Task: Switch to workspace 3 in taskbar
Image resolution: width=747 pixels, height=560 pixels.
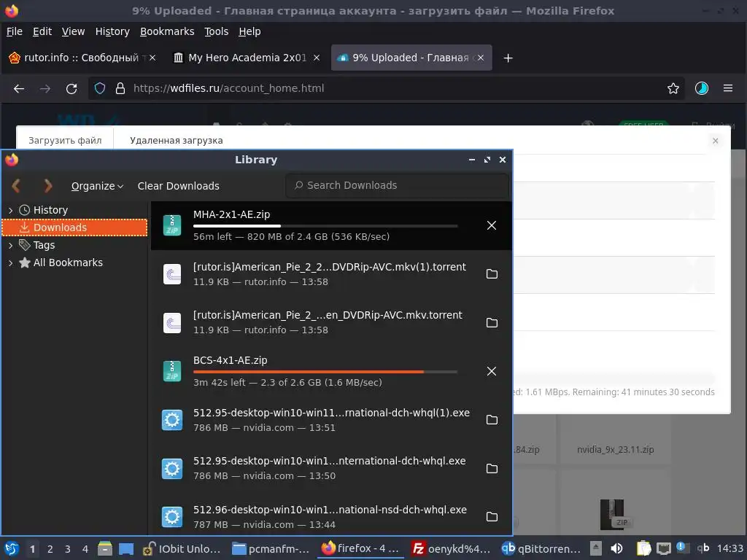Action: point(68,549)
